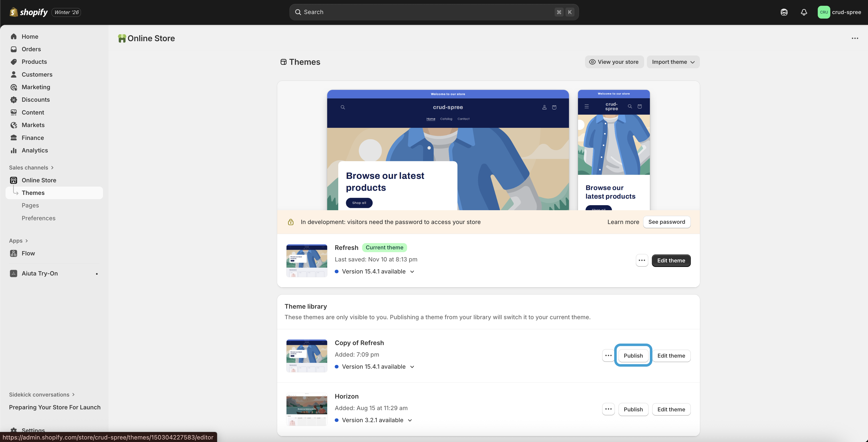
Task: Go to Preferences in sidebar
Action: click(38, 218)
